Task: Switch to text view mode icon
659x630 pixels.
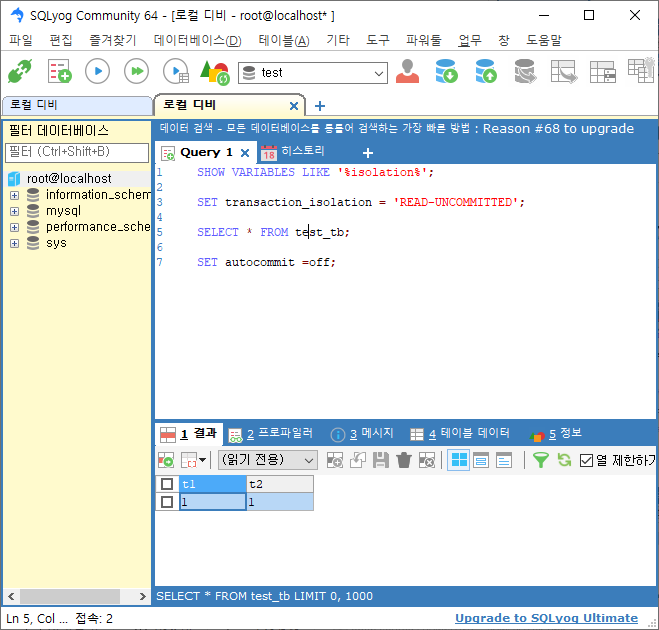Action: 504,461
